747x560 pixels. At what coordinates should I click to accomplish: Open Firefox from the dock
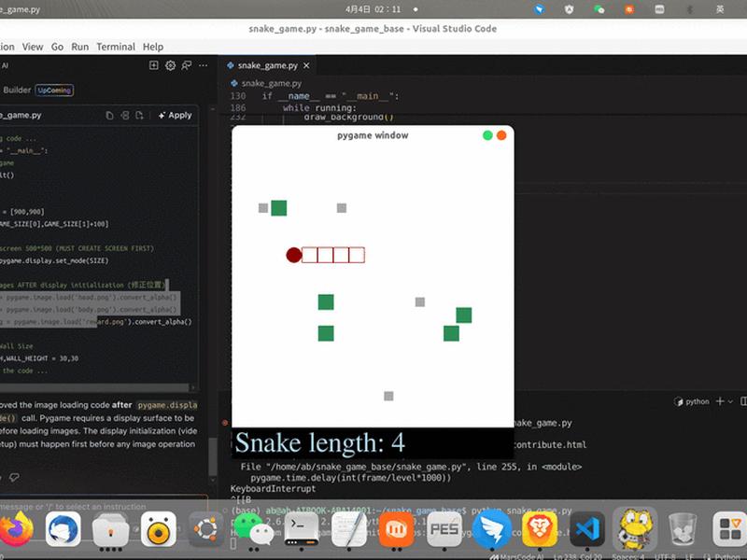click(x=16, y=529)
